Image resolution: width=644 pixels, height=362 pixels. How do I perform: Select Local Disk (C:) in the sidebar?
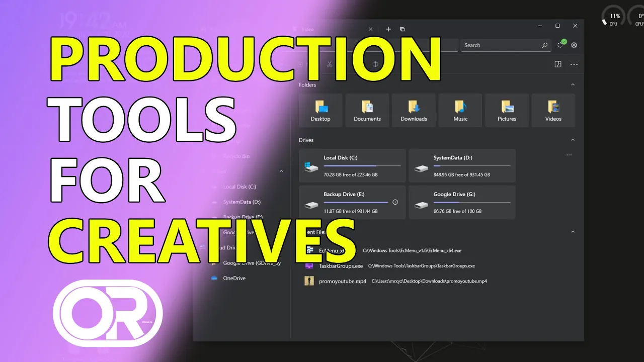[239, 187]
